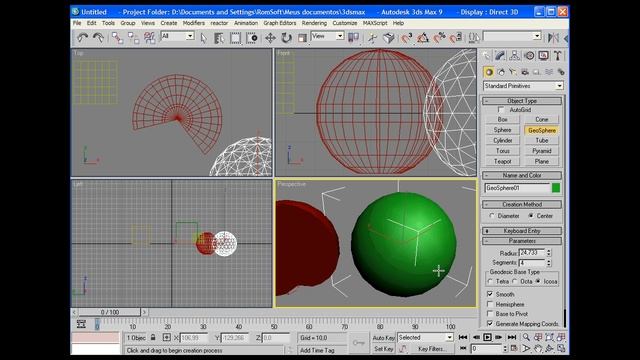Click the Zoom magnifier viewport control

[526, 337]
